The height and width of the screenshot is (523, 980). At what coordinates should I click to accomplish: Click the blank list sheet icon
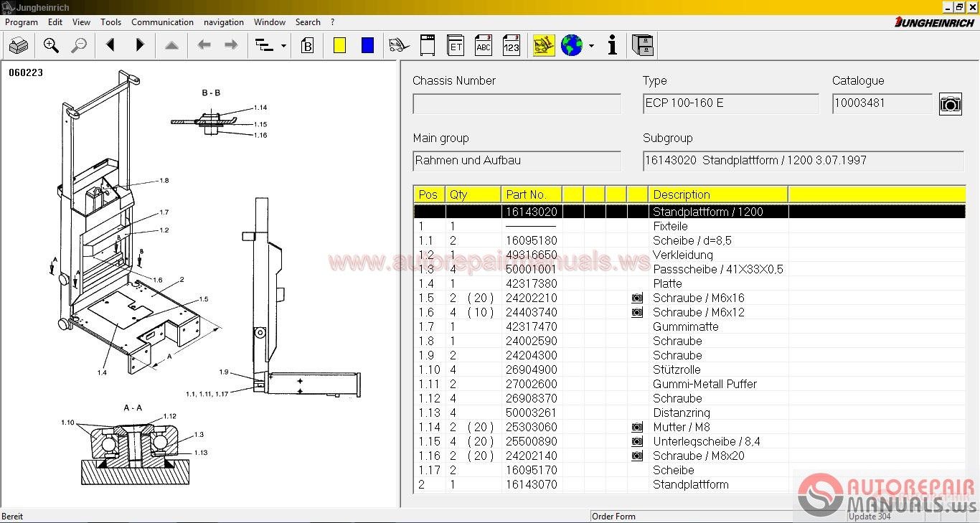(428, 45)
